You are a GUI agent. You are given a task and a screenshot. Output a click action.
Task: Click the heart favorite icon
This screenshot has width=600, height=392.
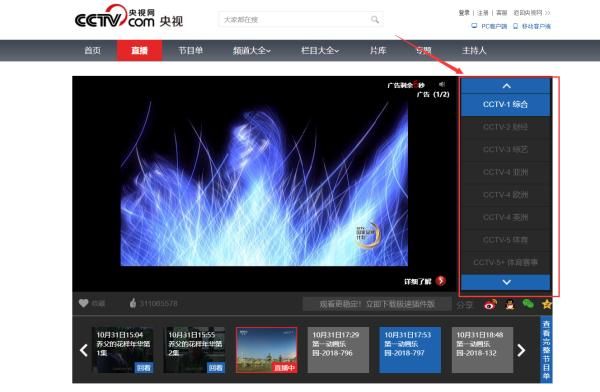tap(83, 303)
